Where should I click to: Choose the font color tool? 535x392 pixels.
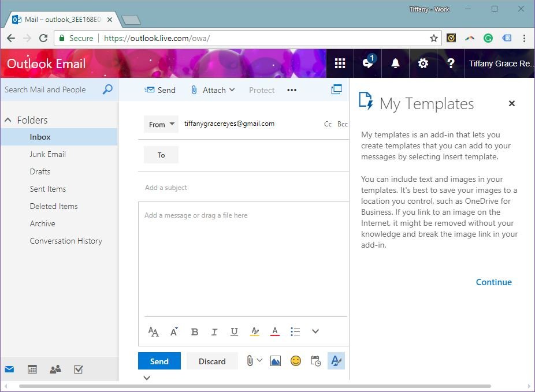275,331
